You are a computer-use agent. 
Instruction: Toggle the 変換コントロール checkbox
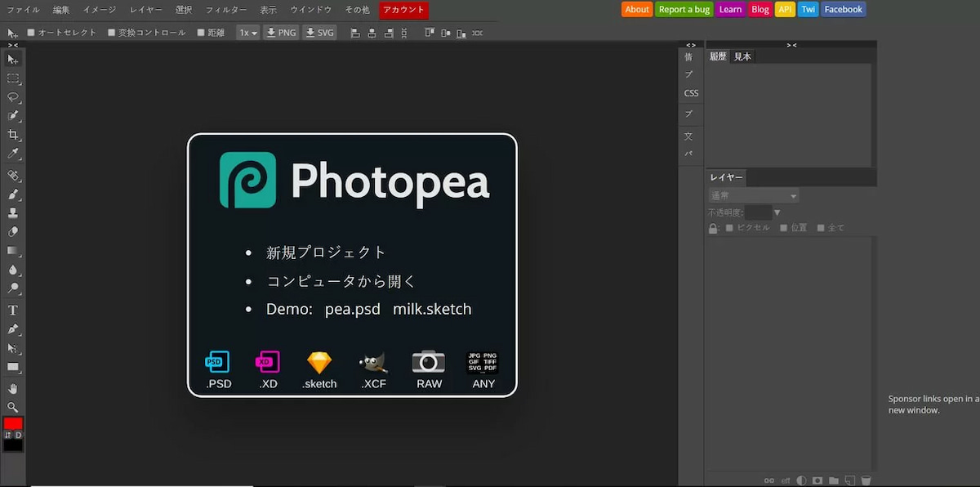[112, 33]
